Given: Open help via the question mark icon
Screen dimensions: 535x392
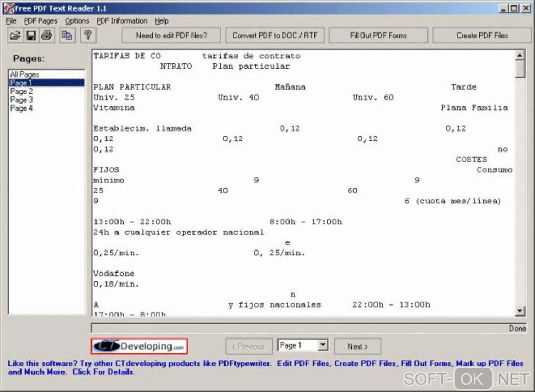Looking at the screenshot, I should 88,36.
